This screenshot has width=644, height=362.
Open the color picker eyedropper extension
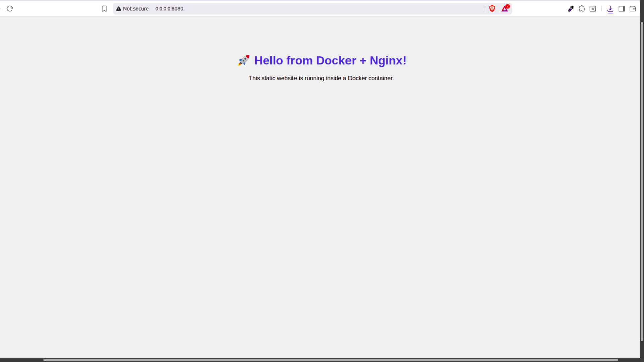[x=571, y=9]
